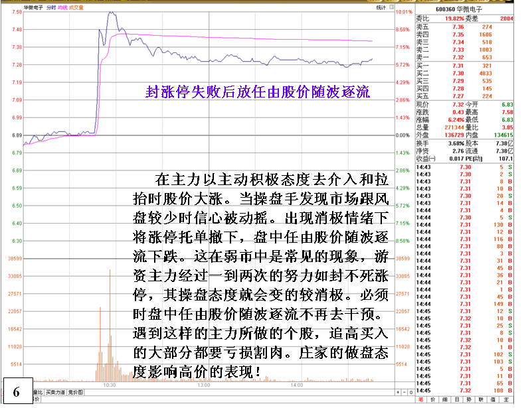The width and height of the screenshot is (532, 408).
Task: Click the PE(动) value 107.1
Action: (506, 159)
